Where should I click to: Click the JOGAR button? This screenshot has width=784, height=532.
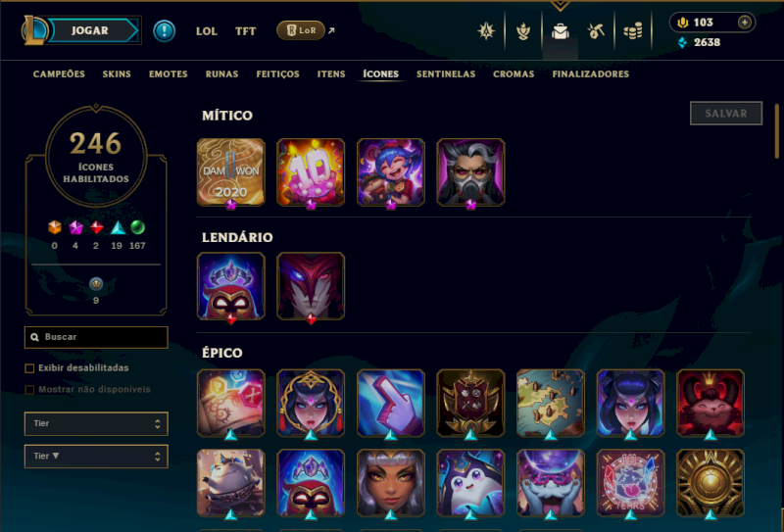point(90,30)
